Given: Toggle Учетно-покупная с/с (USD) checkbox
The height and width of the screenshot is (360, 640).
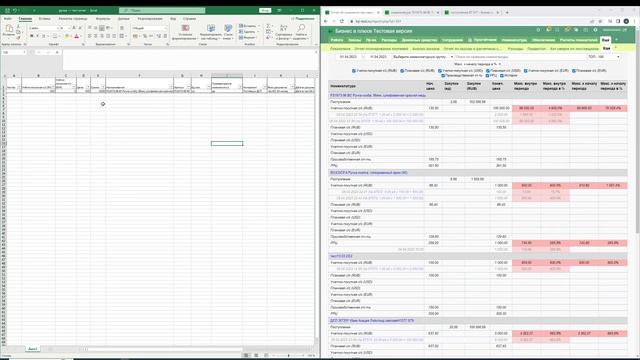Looking at the screenshot, I should [440, 71].
